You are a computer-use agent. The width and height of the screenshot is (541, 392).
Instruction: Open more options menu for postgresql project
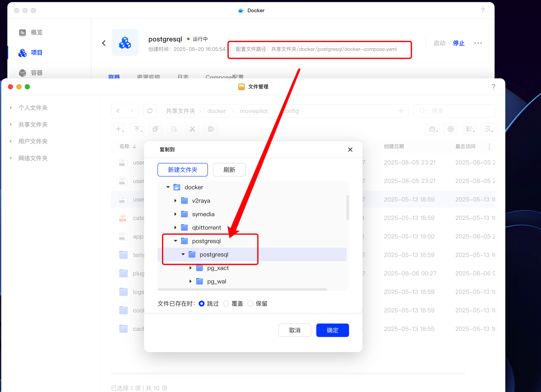478,43
